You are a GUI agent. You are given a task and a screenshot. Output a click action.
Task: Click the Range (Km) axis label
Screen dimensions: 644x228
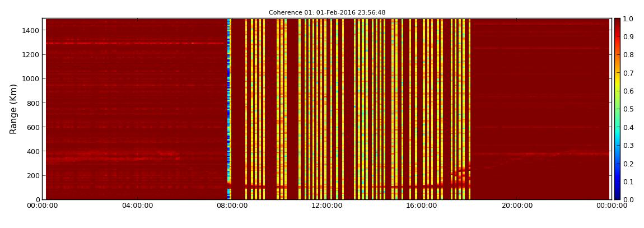pos(13,109)
